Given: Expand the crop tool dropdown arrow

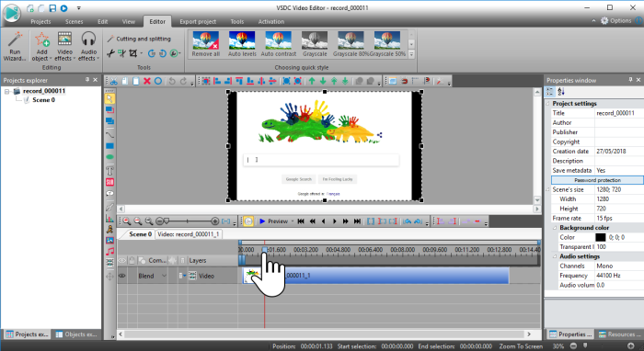Looking at the screenshot, I should pos(142,53).
